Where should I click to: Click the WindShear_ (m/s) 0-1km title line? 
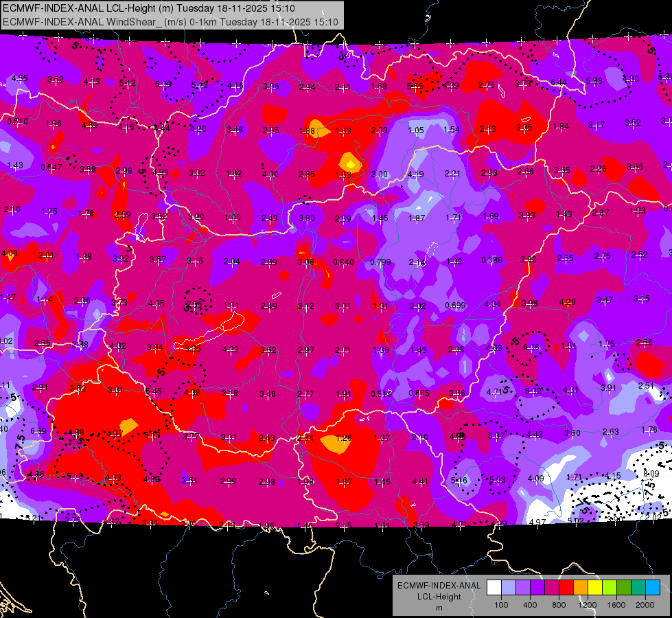point(170,22)
